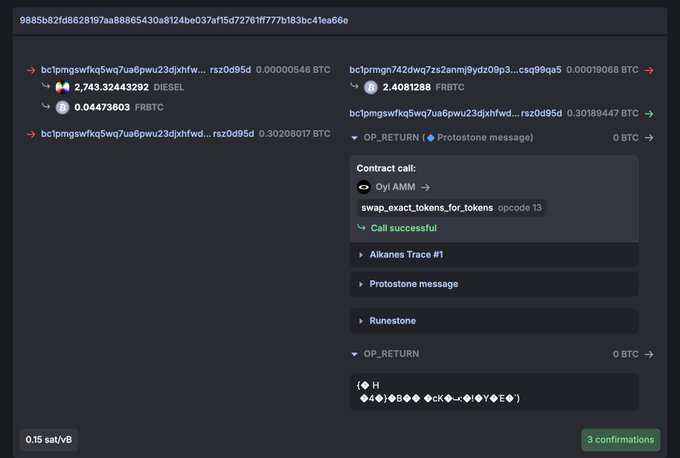Image resolution: width=680 pixels, height=458 pixels.
Task: Click the 3 confirmations badge
Action: coord(621,440)
